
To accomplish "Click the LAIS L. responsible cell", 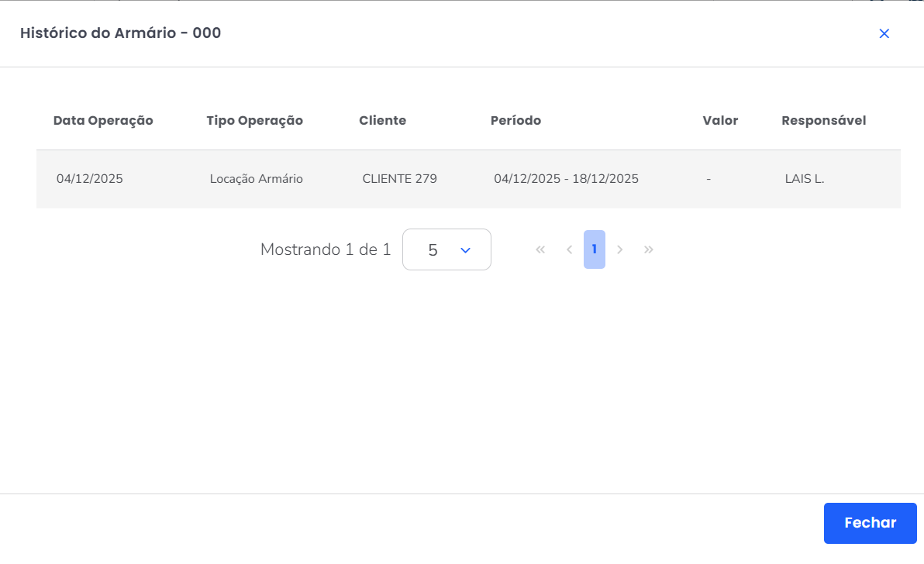I will point(805,179).
